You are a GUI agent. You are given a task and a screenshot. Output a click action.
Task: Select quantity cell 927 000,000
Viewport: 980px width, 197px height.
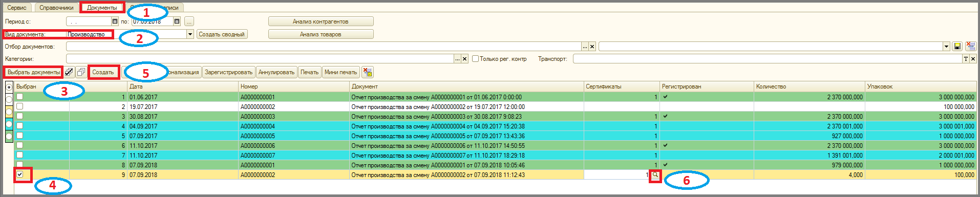pos(809,136)
